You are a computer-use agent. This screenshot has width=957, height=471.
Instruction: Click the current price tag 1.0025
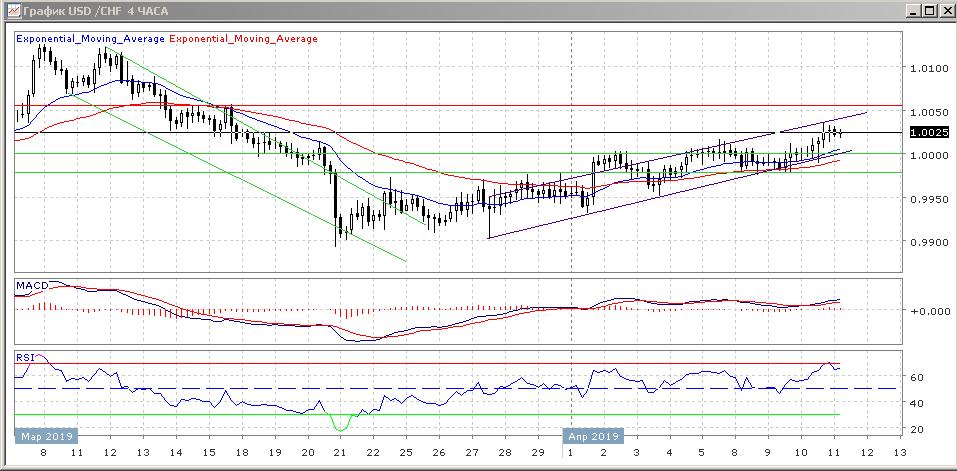pyautogui.click(x=929, y=132)
